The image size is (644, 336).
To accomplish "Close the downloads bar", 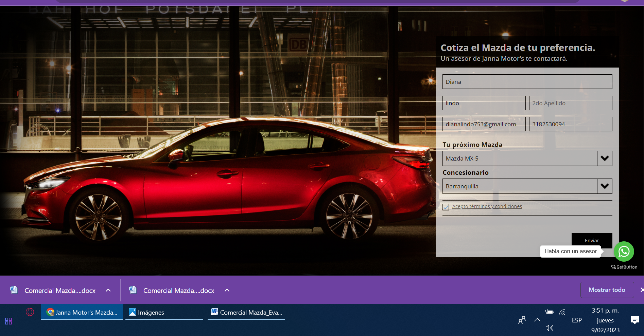I will 642,290.
